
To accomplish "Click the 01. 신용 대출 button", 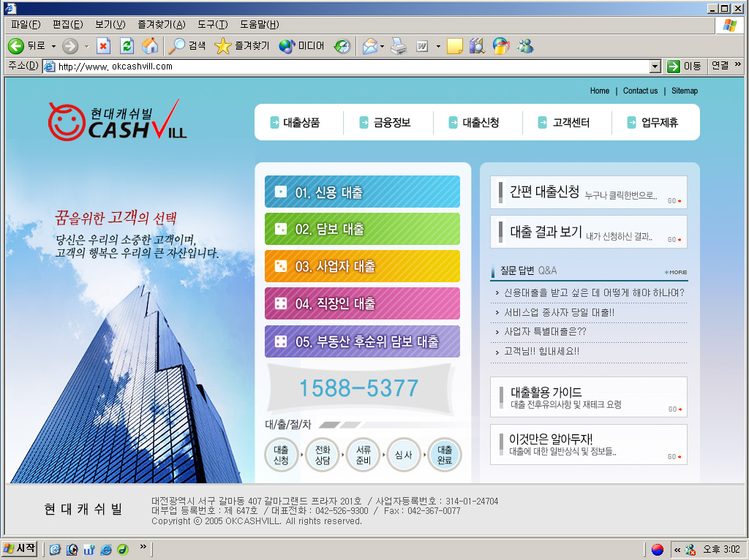I will (362, 192).
